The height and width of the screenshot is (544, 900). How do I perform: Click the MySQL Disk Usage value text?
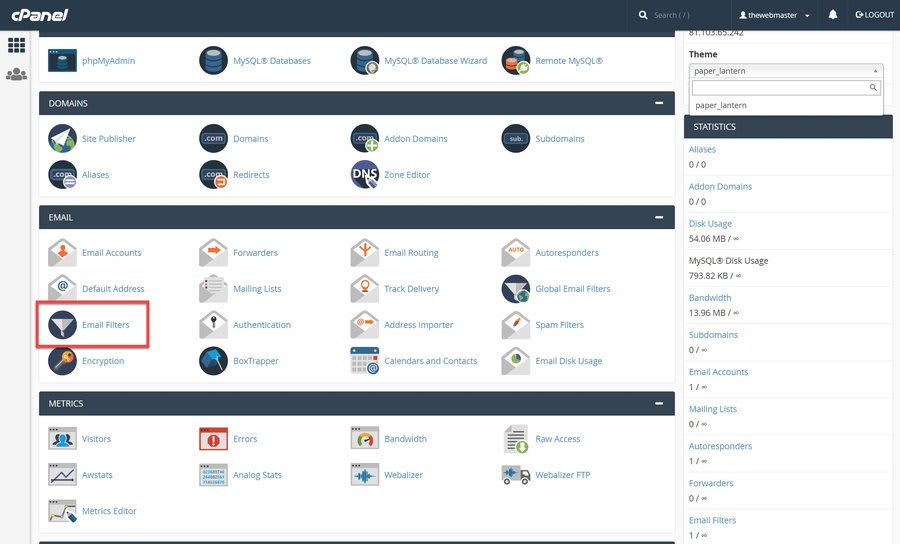(715, 275)
